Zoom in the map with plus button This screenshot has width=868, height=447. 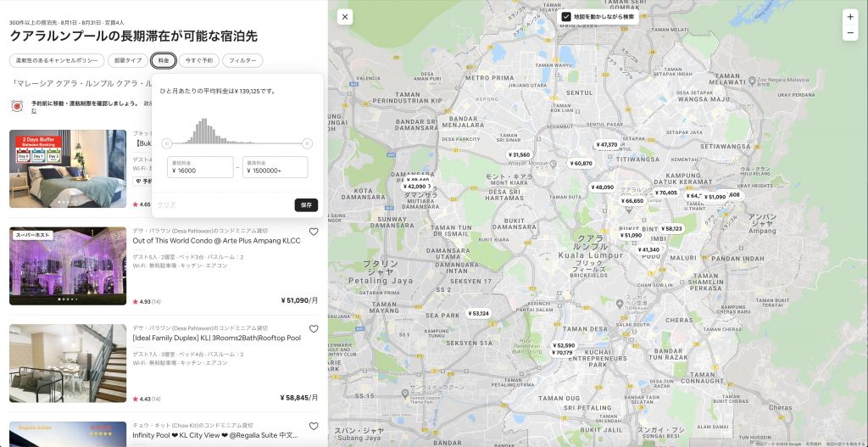click(x=850, y=17)
